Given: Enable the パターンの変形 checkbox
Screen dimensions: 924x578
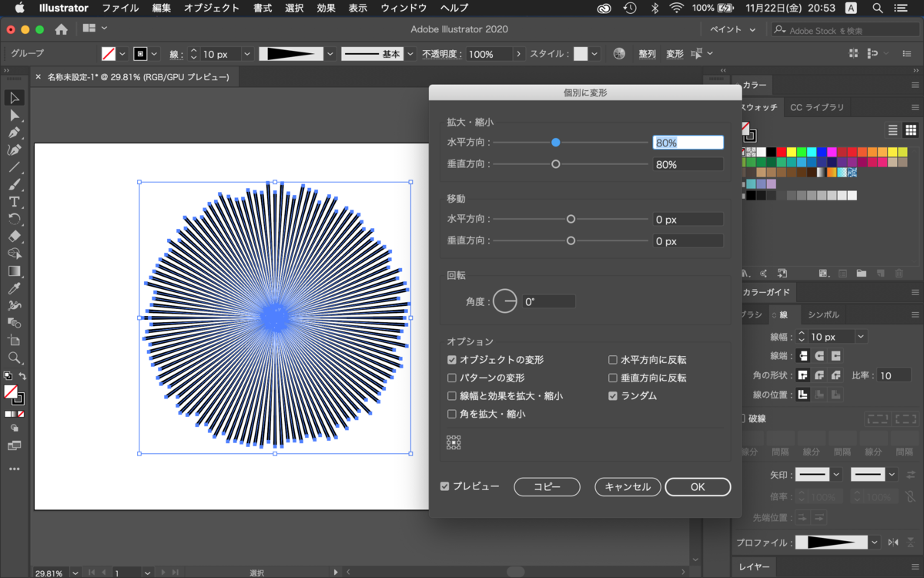Looking at the screenshot, I should coord(451,378).
